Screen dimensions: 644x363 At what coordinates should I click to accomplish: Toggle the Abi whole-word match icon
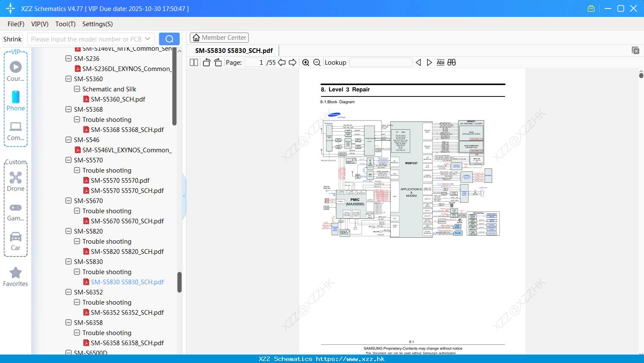(x=440, y=62)
